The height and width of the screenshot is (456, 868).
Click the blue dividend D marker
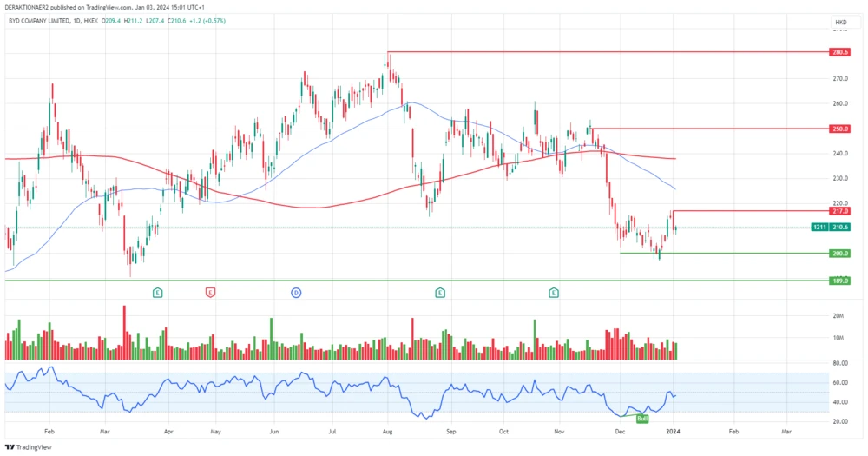pyautogui.click(x=296, y=293)
